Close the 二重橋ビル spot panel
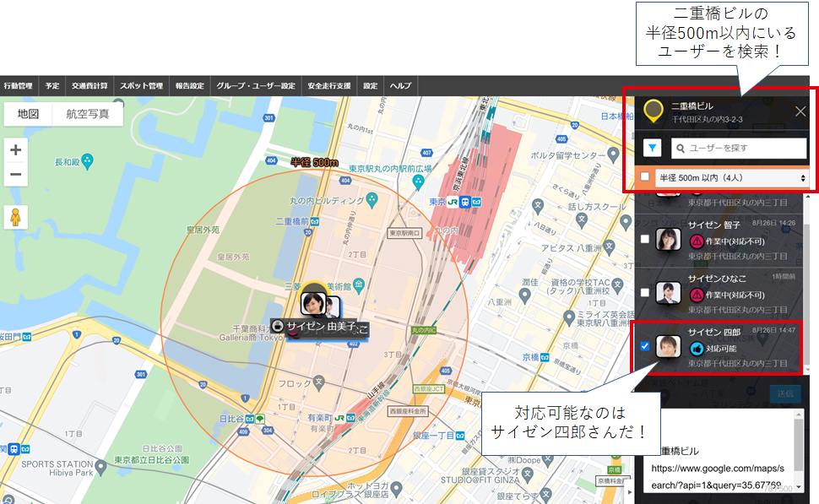Viewport: 819px width, 504px height. click(800, 111)
